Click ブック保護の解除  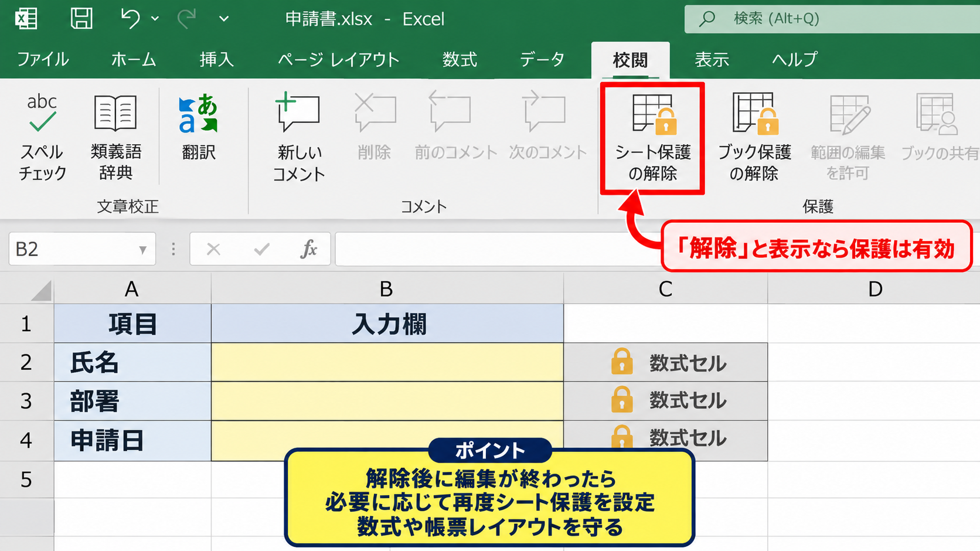point(754,137)
